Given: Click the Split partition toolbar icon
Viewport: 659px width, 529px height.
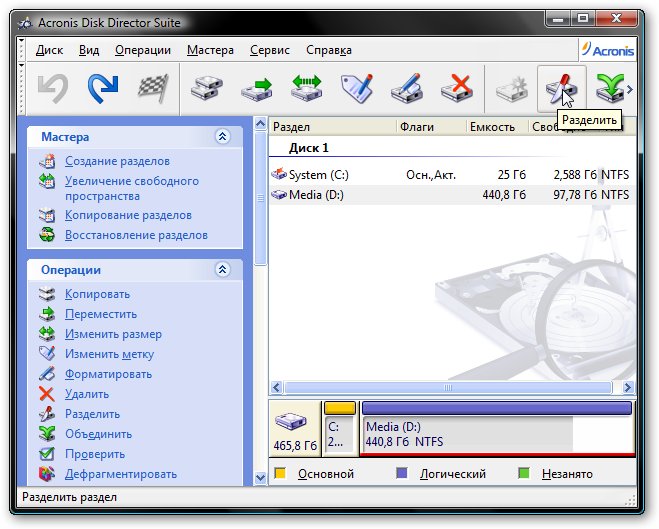Looking at the screenshot, I should click(x=561, y=89).
